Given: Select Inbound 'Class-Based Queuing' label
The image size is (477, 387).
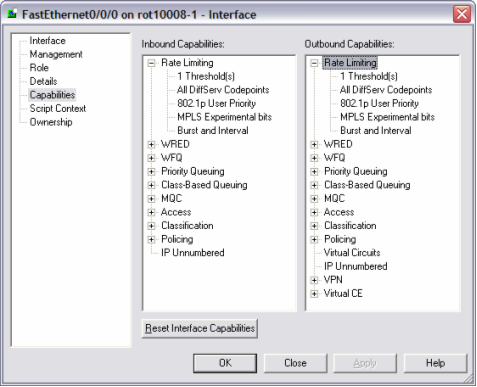Looking at the screenshot, I should [204, 185].
